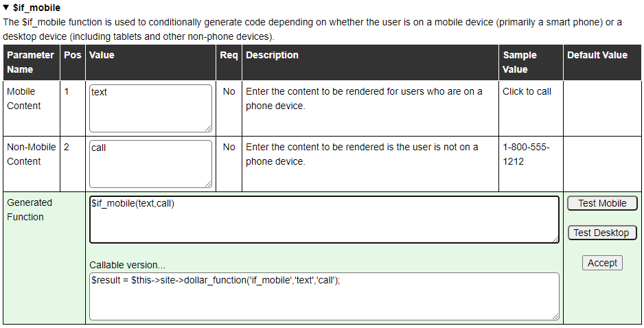Click the Callable version textarea resize grip
This screenshot has height=328, width=644.
click(x=555, y=316)
